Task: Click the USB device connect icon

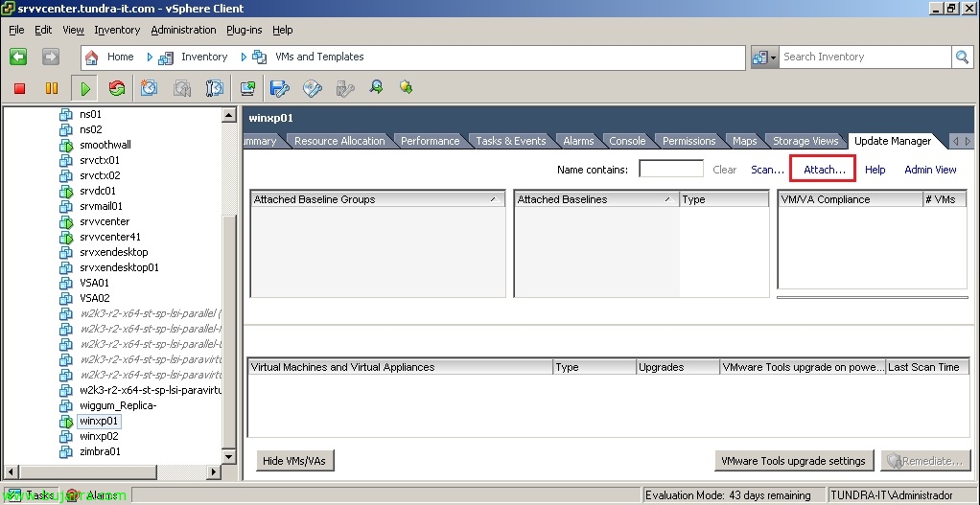Action: click(x=345, y=88)
